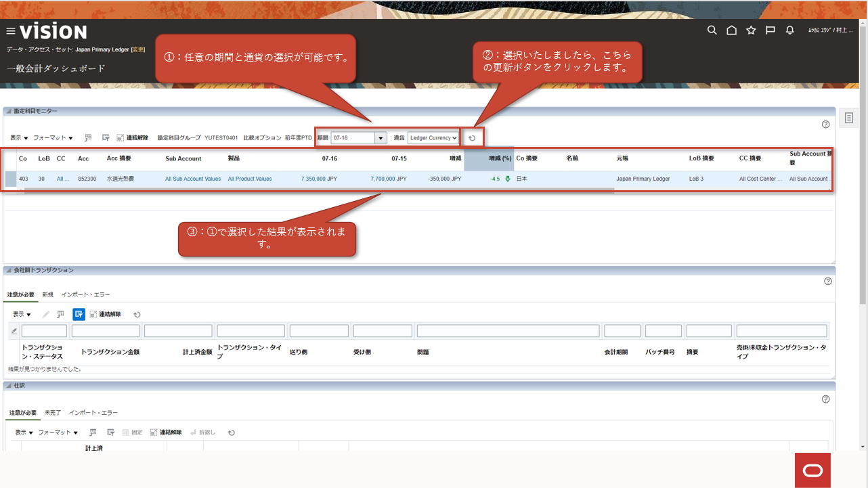This screenshot has width=868, height=488.
Task: Click 固定 button in 仕訳 toolbar
Action: tap(132, 432)
